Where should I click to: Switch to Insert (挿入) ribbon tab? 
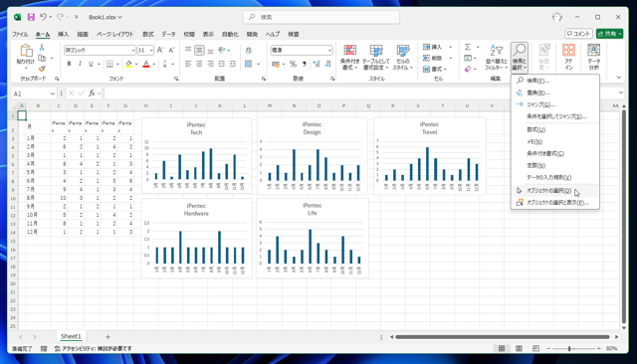[63, 34]
